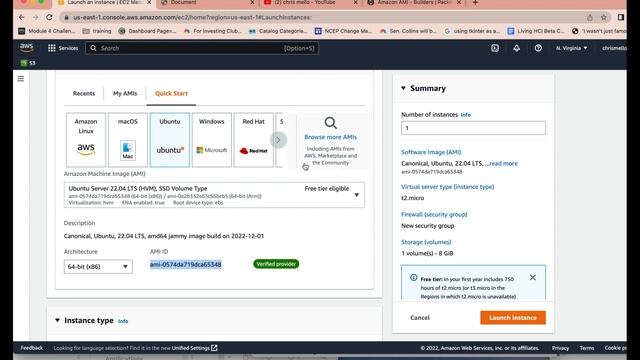Open the training bookmarks folder
The width and height of the screenshot is (640, 360).
(x=97, y=31)
